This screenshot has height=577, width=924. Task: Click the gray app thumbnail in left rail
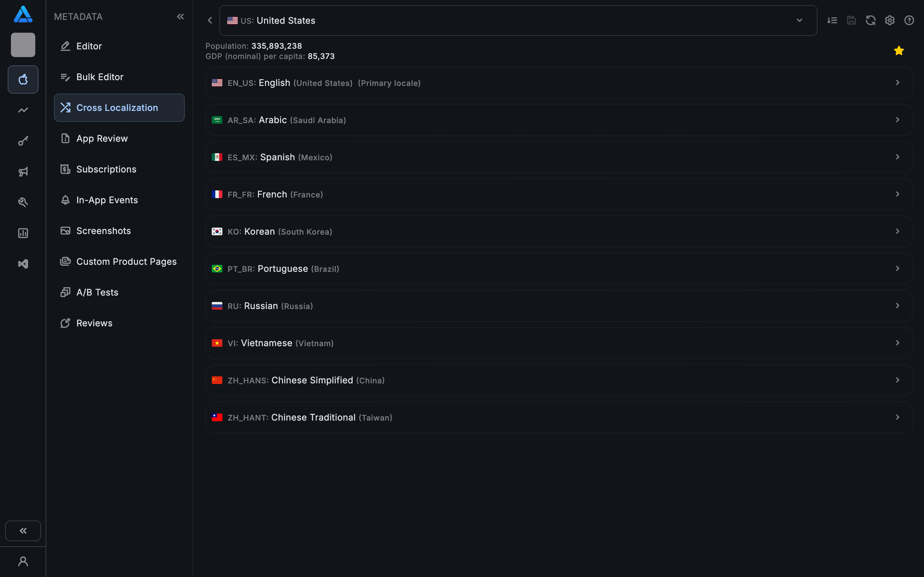pos(23,45)
